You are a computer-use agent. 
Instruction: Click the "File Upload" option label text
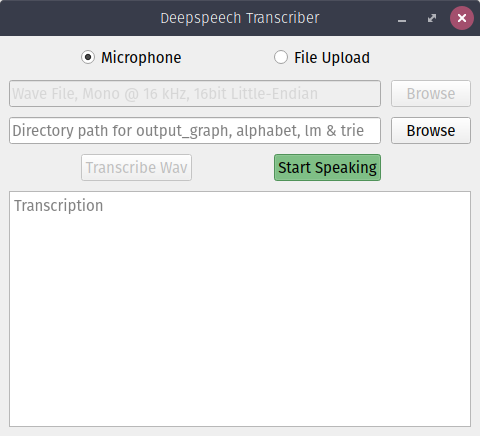[x=332, y=58]
